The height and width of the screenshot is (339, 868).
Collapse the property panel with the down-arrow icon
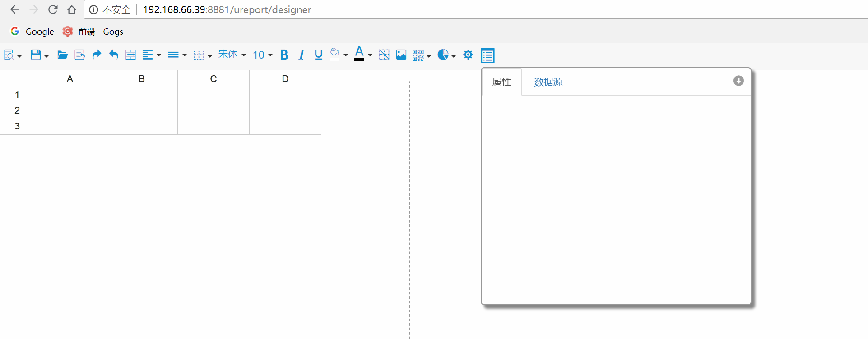[x=738, y=81]
